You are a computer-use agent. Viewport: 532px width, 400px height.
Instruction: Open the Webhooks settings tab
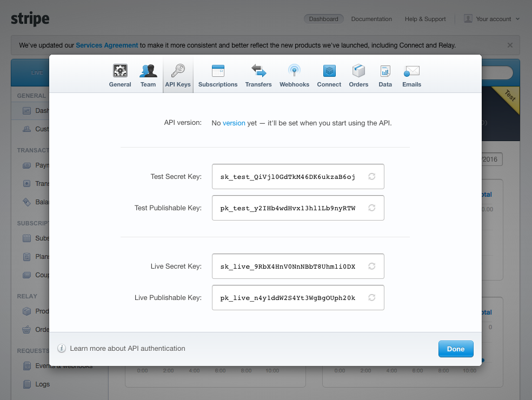(294, 75)
